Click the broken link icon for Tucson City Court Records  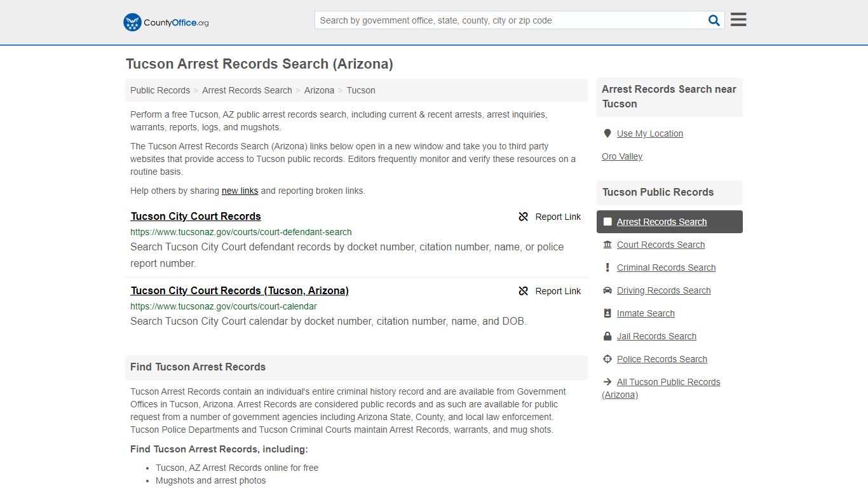coord(524,217)
